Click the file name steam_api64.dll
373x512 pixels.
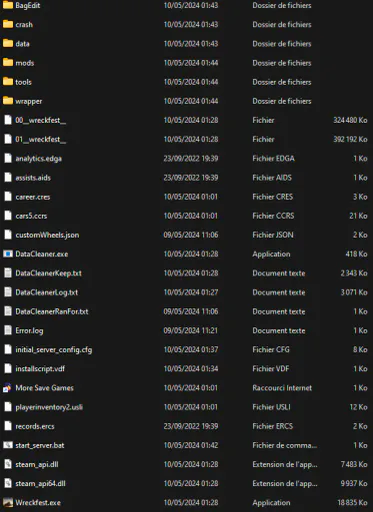coord(40,484)
